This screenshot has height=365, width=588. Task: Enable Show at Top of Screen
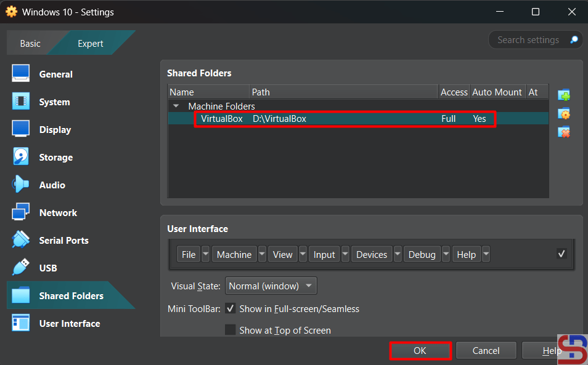231,330
